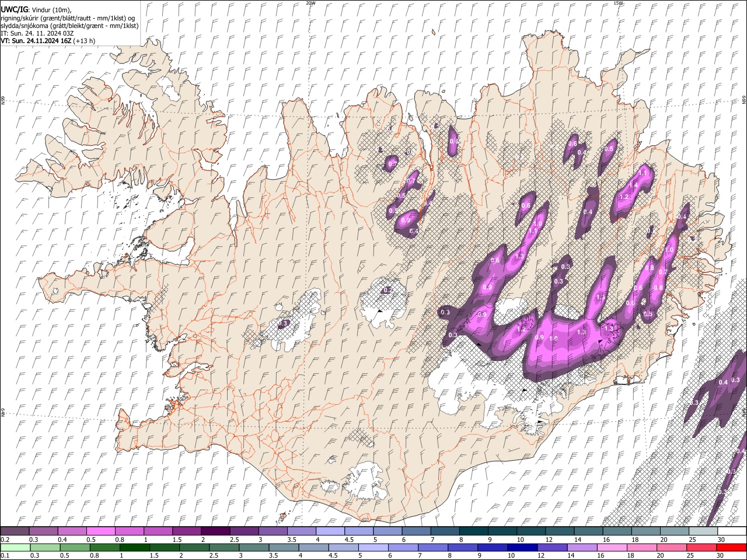
Task: Select the red rain legend swatch after 30
Action: (x=731, y=547)
